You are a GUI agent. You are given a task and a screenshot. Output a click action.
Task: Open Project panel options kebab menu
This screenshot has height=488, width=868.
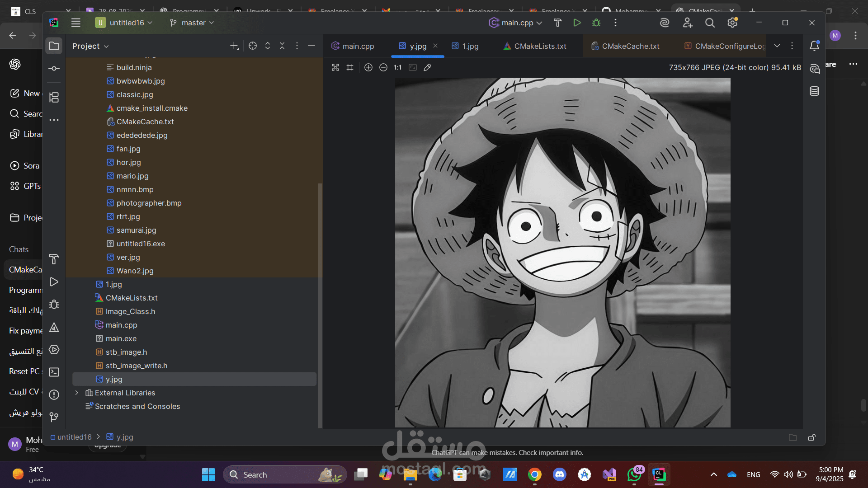[297, 46]
